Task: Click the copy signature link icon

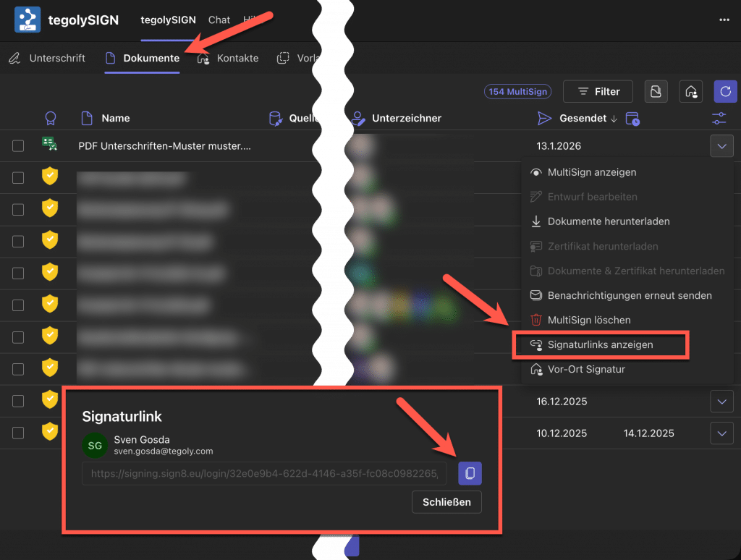Action: pos(470,473)
